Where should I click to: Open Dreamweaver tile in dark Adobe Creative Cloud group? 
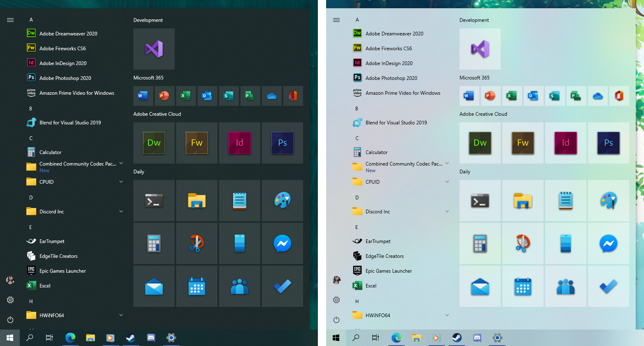154,143
